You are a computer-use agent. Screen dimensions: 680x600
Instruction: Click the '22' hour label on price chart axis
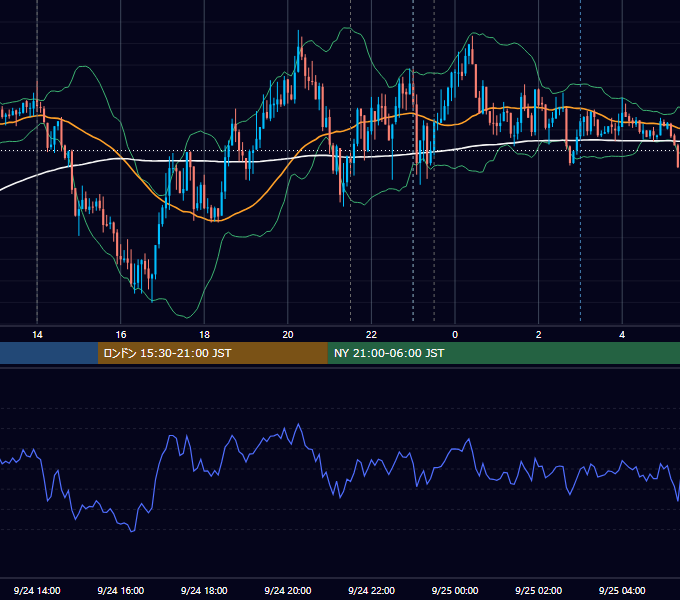click(x=371, y=335)
